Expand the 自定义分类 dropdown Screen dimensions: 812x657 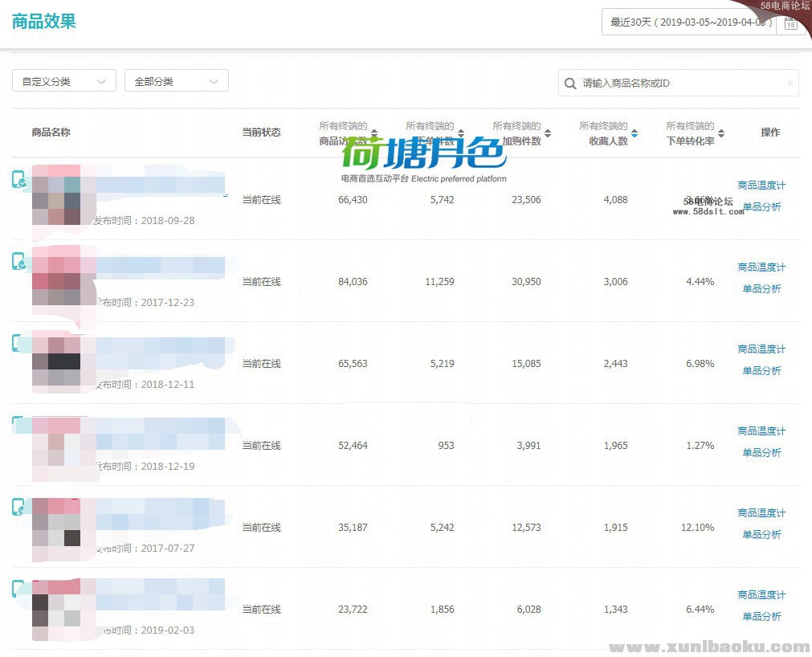64,81
